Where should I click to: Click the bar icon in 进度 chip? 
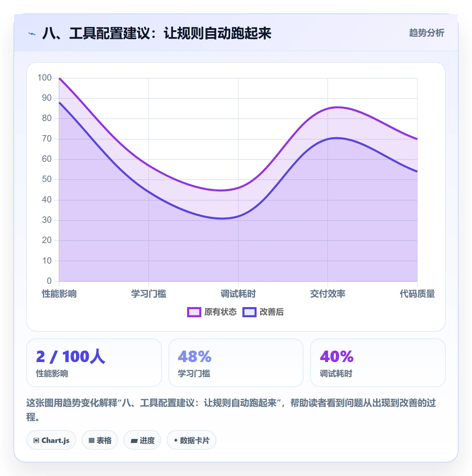pyautogui.click(x=134, y=441)
